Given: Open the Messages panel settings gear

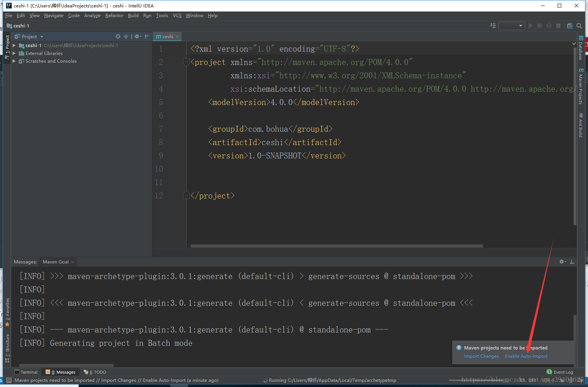Looking at the screenshot, I should click(x=562, y=262).
